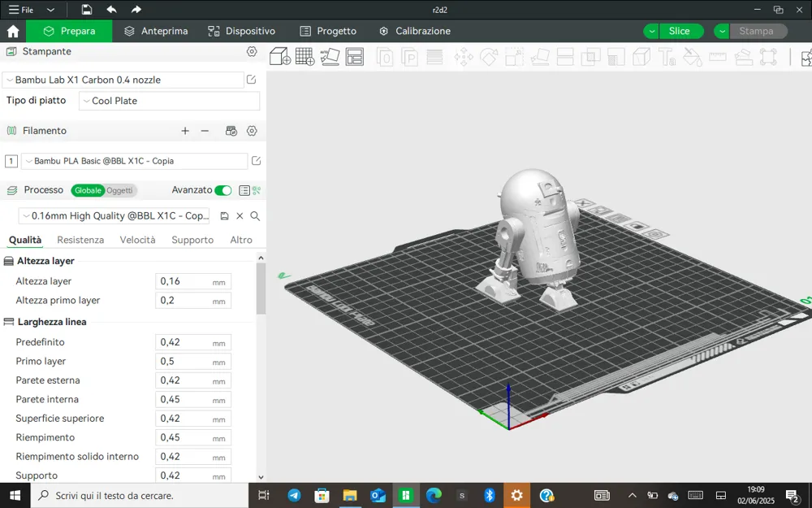Open the File menu
Viewport: 812px width, 508px height.
pos(21,9)
